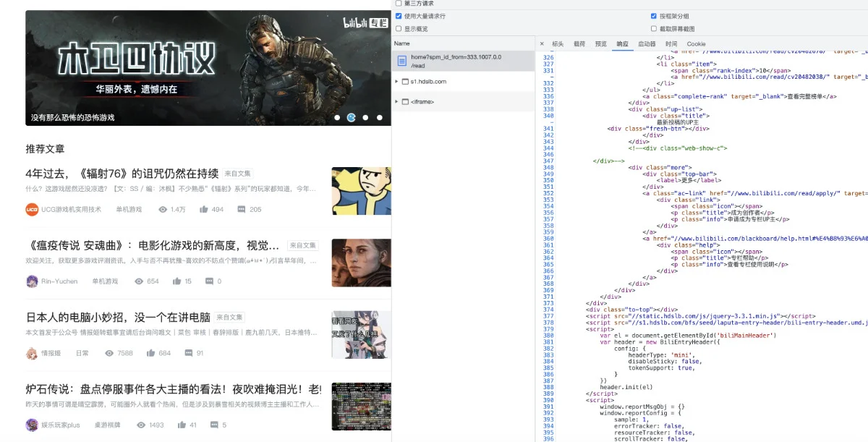This screenshot has height=442, width=868.
Task: Switch to the 载荷 tab
Action: click(x=579, y=44)
